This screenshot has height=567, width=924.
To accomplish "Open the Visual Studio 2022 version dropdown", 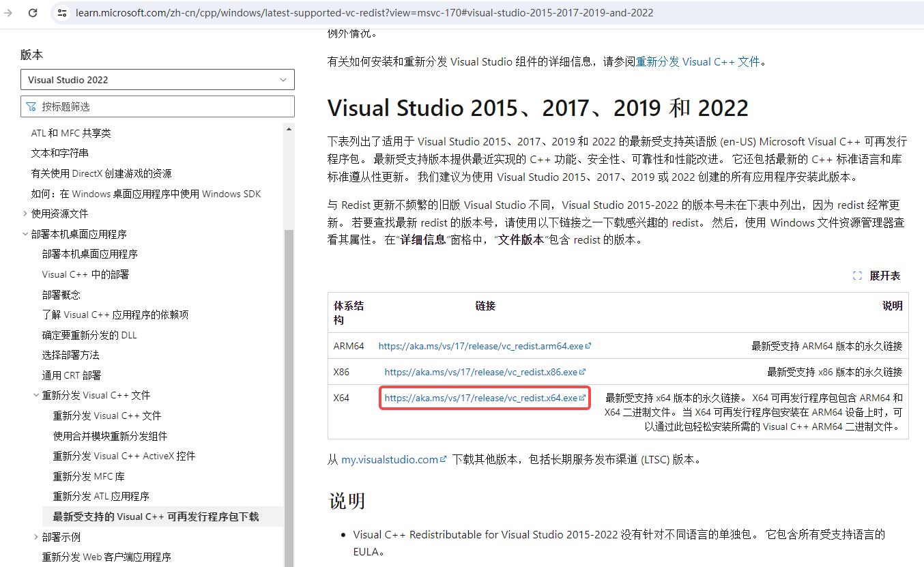I will (157, 80).
